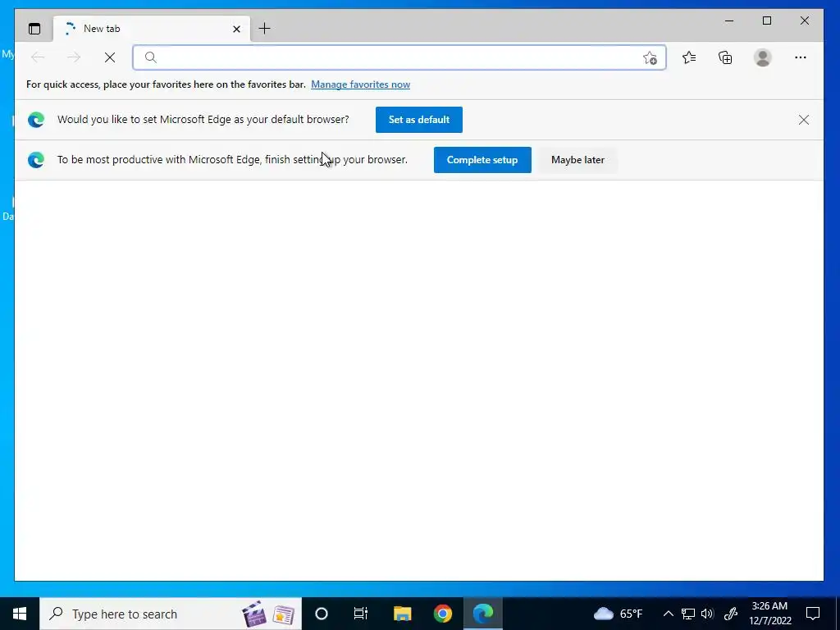Open Settings and more ellipsis menu
840x630 pixels.
pos(801,57)
